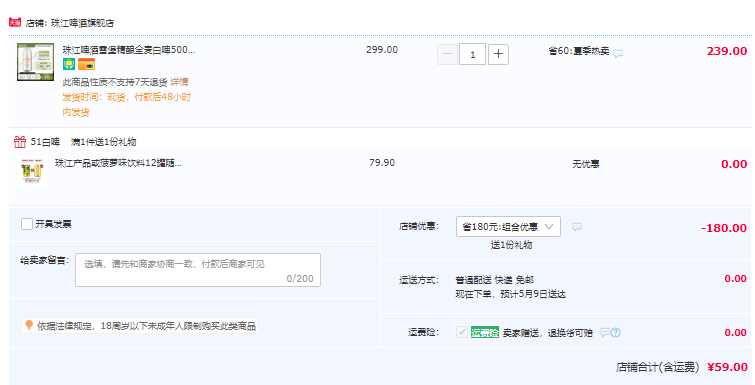Decrease quantity with the minus button

[447, 54]
